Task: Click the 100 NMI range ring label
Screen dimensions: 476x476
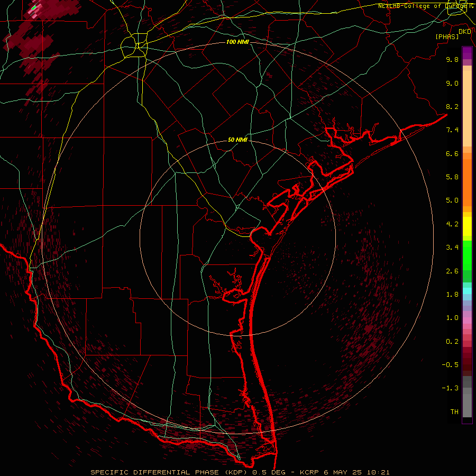Action: [x=237, y=42]
